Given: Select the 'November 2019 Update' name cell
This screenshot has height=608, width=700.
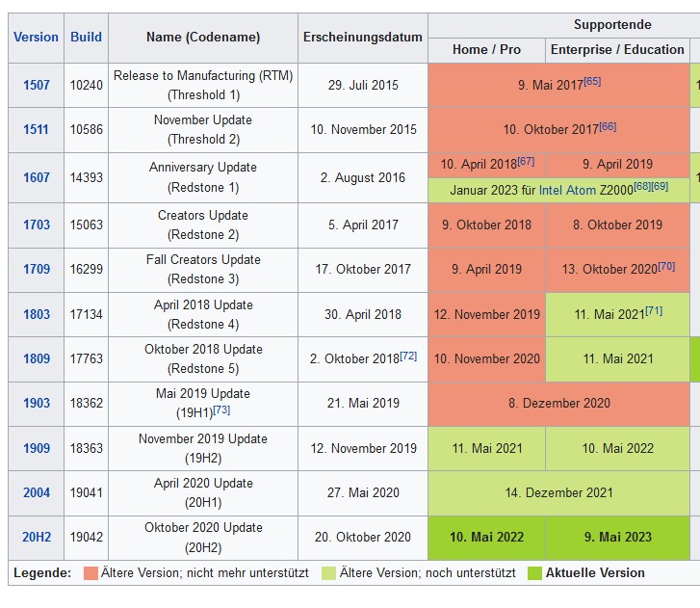Looking at the screenshot, I should 203,448.
